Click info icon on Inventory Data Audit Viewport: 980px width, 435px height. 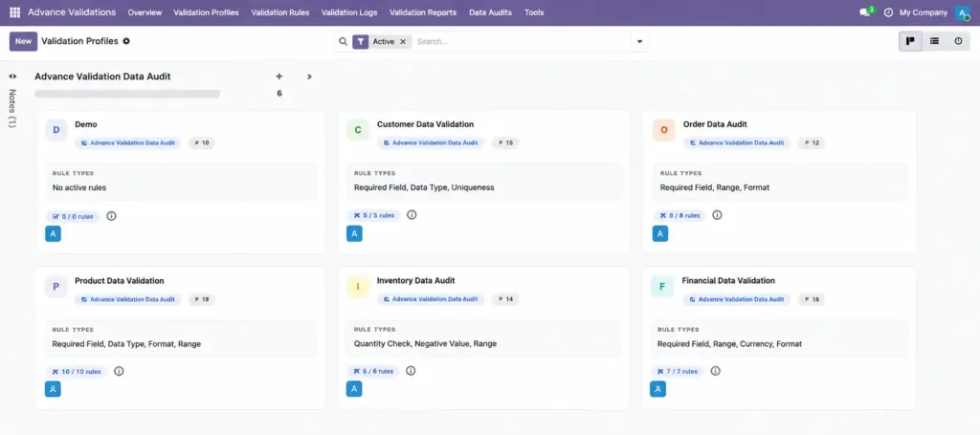pyautogui.click(x=411, y=371)
